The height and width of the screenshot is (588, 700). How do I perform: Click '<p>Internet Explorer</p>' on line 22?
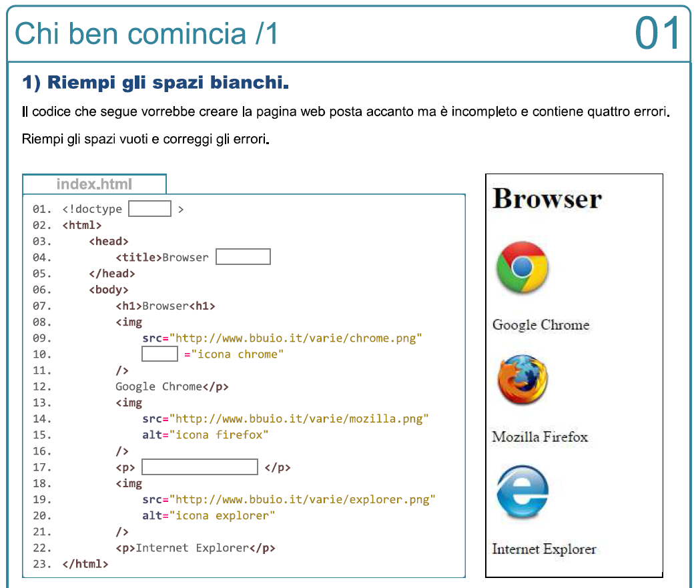pos(196,548)
